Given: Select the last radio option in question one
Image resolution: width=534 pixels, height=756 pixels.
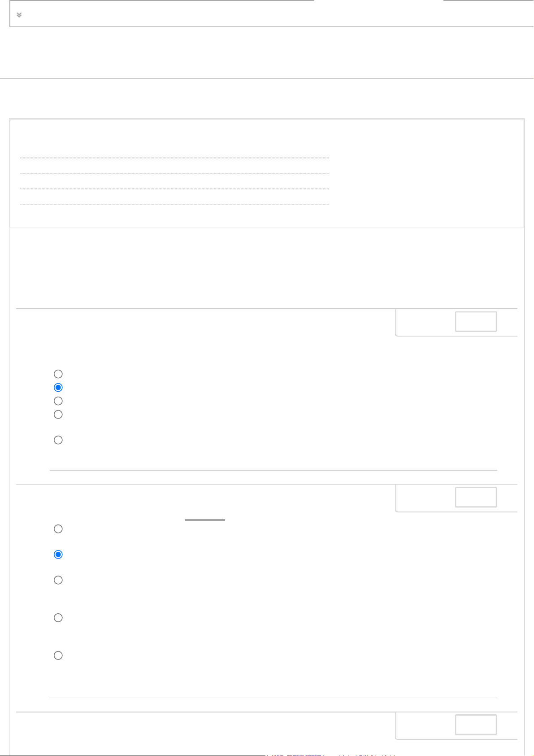Looking at the screenshot, I should 58,440.
